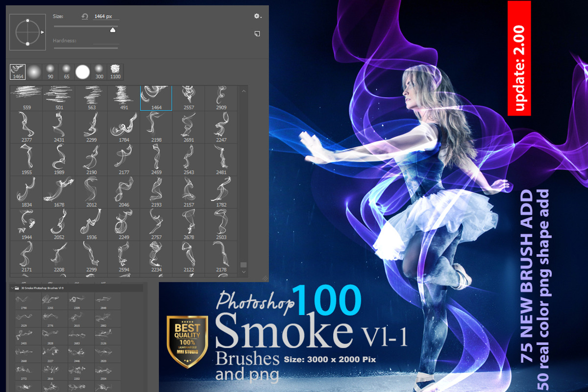
Task: Select smoke brush 1784
Action: click(x=123, y=127)
